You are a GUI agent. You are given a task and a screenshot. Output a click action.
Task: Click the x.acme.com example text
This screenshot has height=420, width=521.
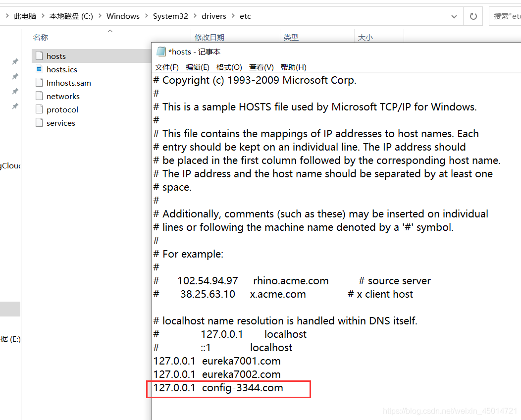pyautogui.click(x=278, y=294)
